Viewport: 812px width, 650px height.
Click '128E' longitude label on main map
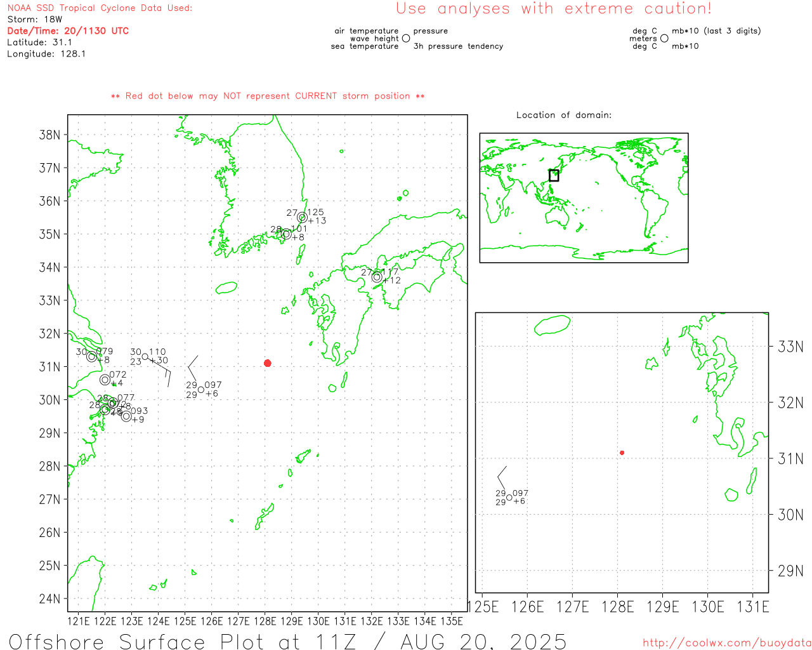tap(265, 621)
